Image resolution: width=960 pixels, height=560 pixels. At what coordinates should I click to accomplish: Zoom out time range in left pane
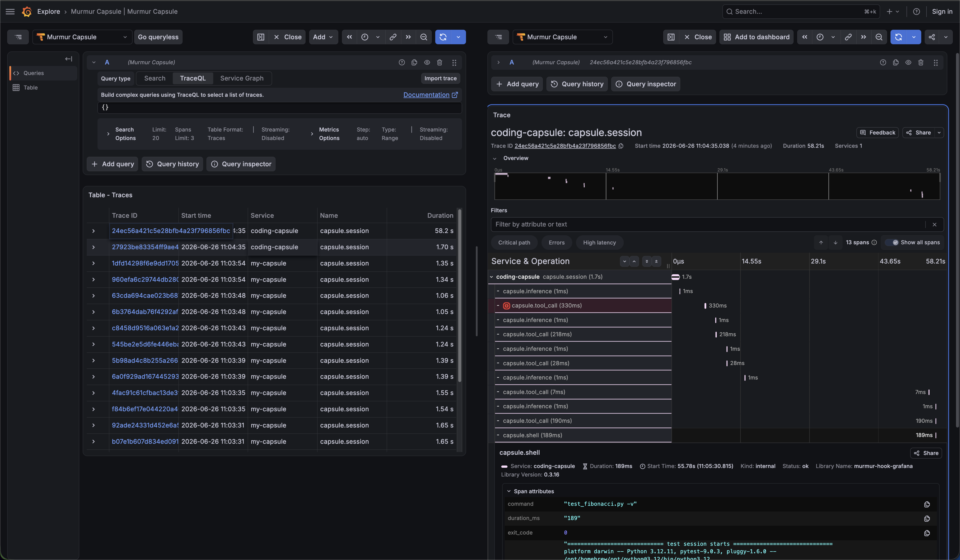pyautogui.click(x=423, y=37)
